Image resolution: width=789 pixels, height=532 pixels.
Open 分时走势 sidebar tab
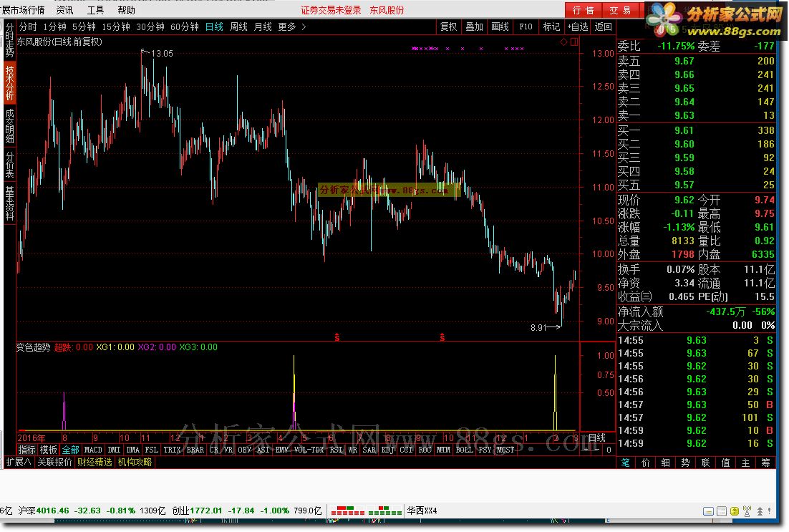(x=9, y=40)
